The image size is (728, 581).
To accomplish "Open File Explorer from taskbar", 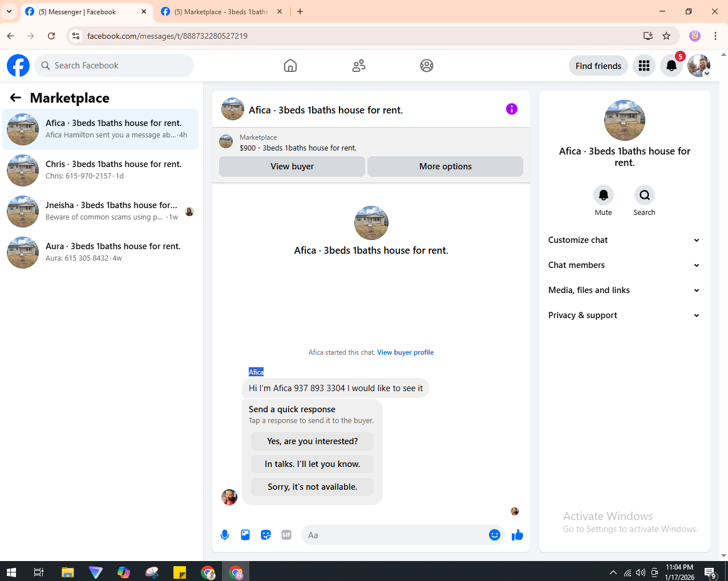I will coord(68,572).
